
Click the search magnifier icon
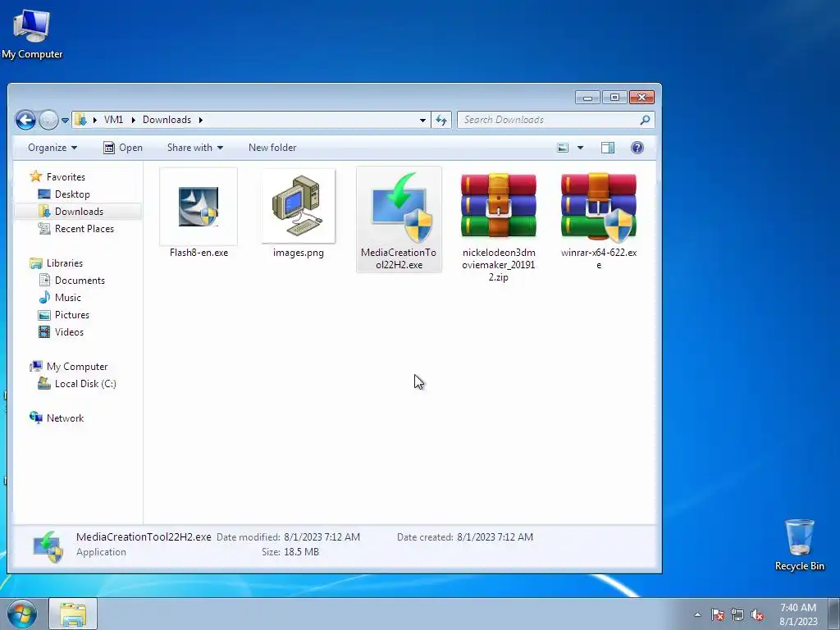tap(645, 120)
